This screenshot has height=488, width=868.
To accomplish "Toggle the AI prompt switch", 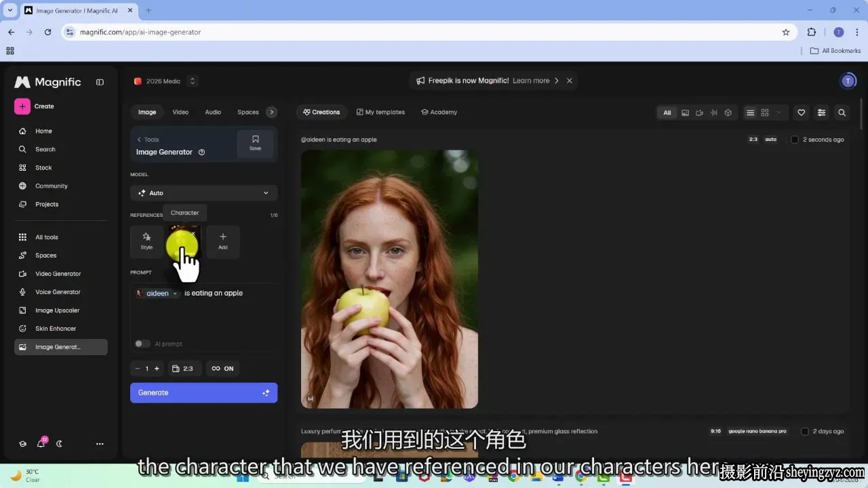I will 142,344.
